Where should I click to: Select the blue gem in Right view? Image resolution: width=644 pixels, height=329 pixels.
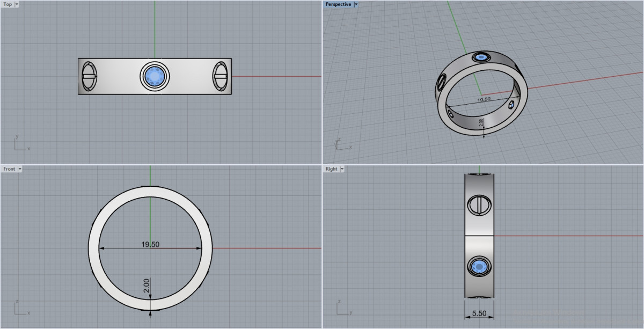[479, 266]
